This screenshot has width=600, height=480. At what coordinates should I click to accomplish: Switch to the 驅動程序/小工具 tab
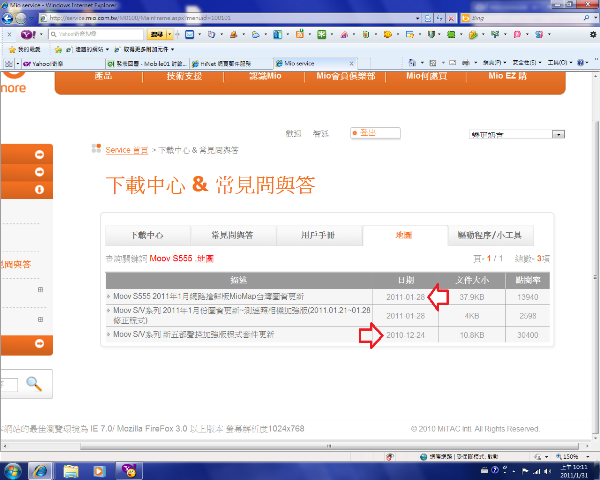[x=490, y=235]
